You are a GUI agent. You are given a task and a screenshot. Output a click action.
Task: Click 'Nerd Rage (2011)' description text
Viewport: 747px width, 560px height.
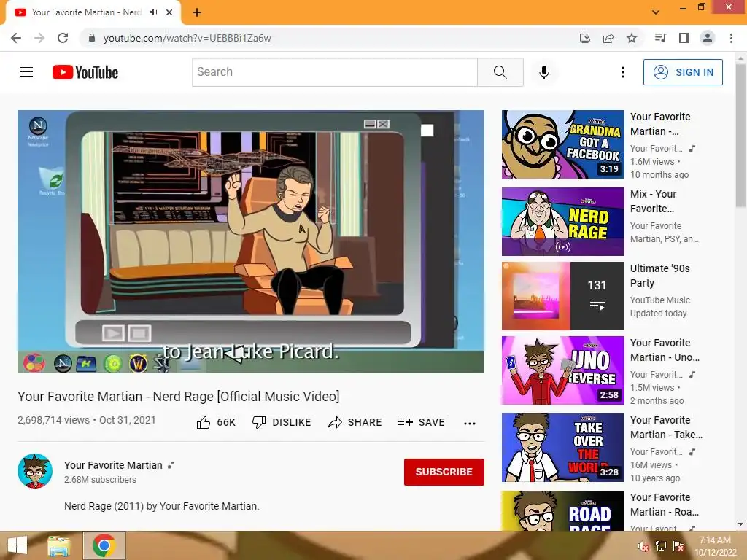(x=162, y=506)
